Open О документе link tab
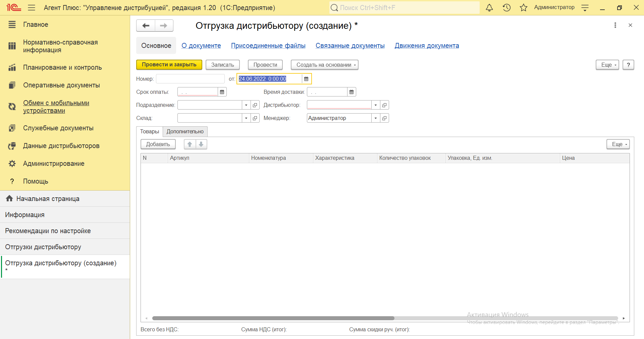This screenshot has height=339, width=644. (201, 46)
